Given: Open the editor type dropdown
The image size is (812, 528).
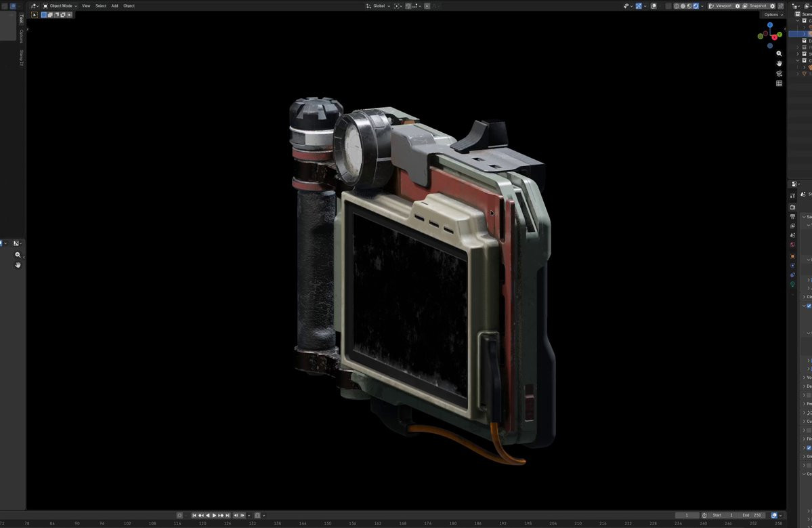Looking at the screenshot, I should coord(34,5).
